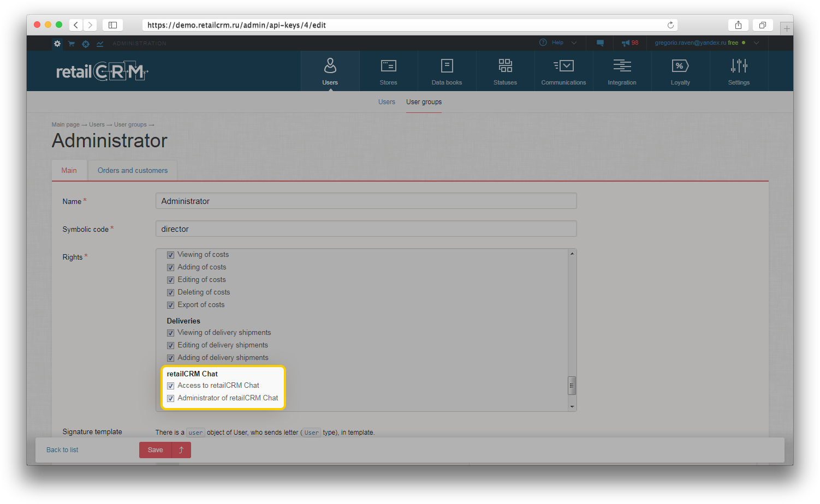This screenshot has height=504, width=820.
Task: Uncheck Adding of delivery shipments
Action: point(170,358)
